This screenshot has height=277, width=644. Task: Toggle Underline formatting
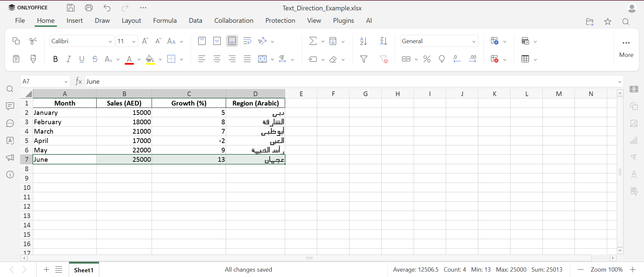coord(82,59)
